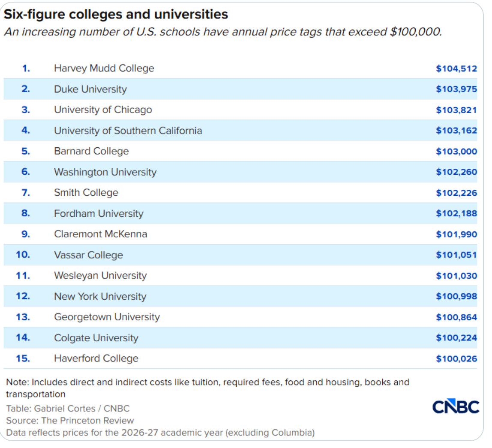Click New York University row
Viewport: 492px width, 448px height.
(x=240, y=296)
